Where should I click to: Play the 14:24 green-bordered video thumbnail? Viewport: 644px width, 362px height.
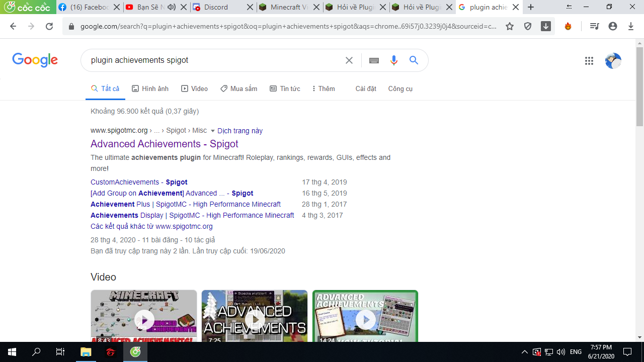(365, 316)
